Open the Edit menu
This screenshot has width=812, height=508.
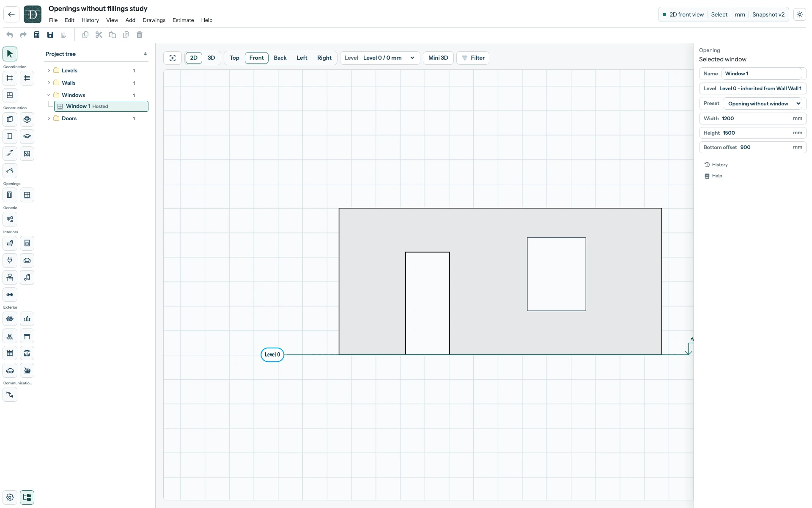pos(69,20)
